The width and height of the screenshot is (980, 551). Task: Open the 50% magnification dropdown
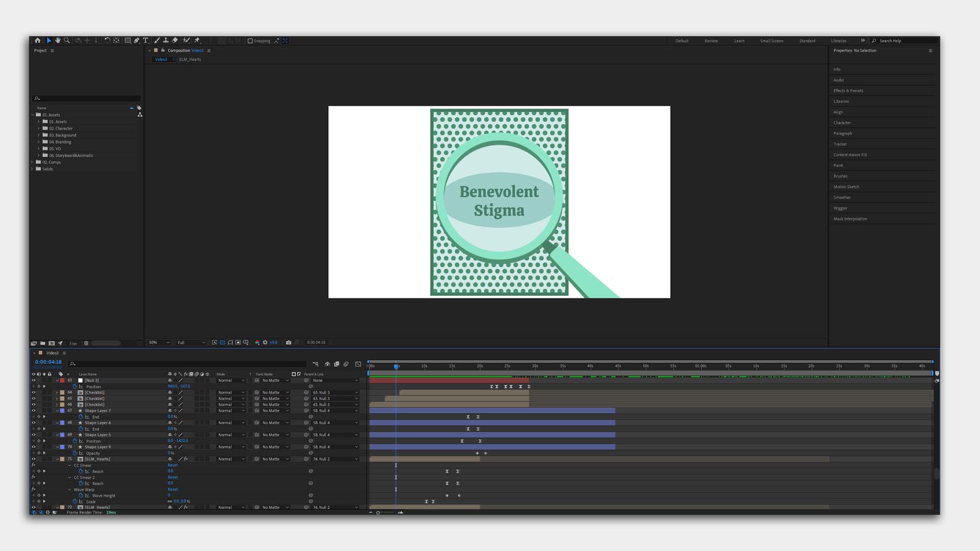tap(158, 342)
